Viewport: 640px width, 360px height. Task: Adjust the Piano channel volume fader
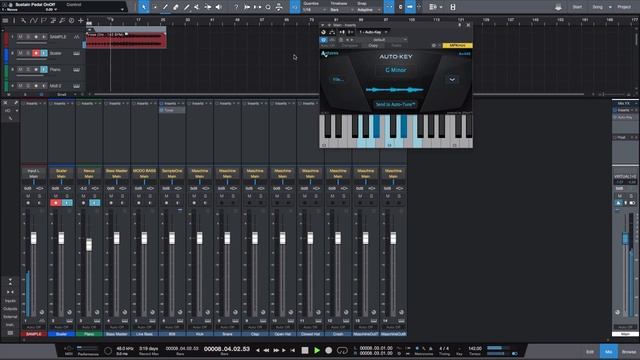click(x=89, y=244)
